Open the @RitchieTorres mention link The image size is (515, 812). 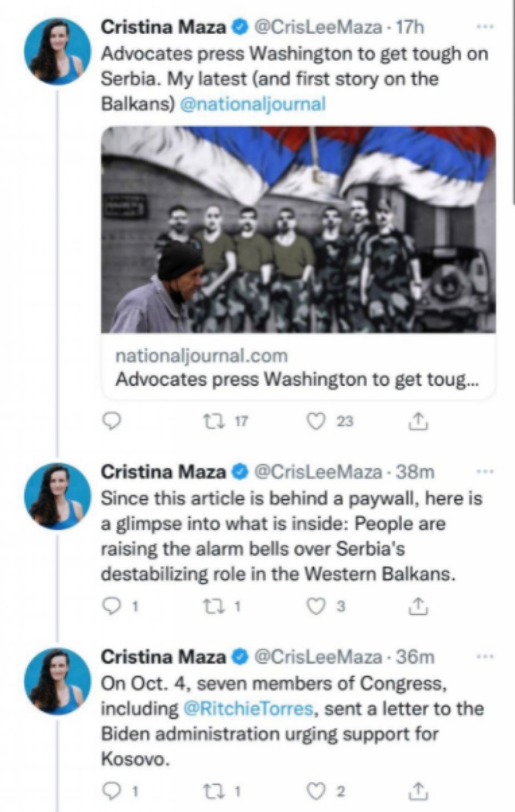coord(248,708)
